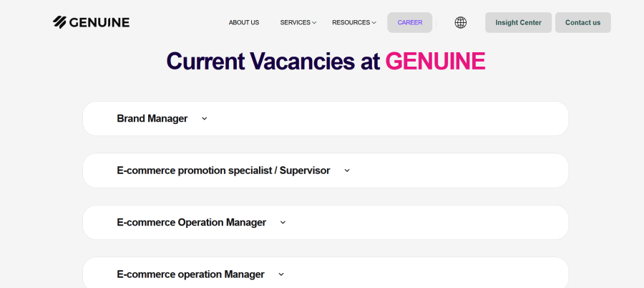Expand chevron beside capital-O Operation Manager vacancy
The height and width of the screenshot is (288, 644).
[x=283, y=223]
